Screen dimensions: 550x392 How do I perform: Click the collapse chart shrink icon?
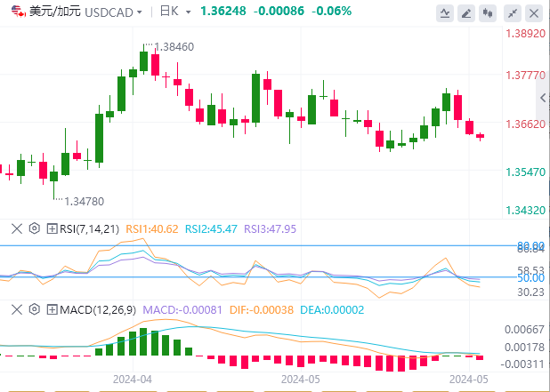click(513, 13)
